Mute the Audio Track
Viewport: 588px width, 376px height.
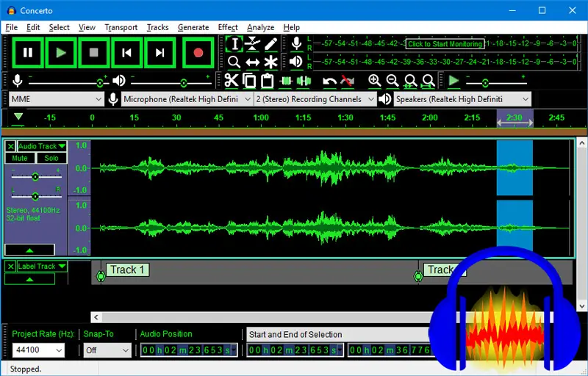(20, 158)
